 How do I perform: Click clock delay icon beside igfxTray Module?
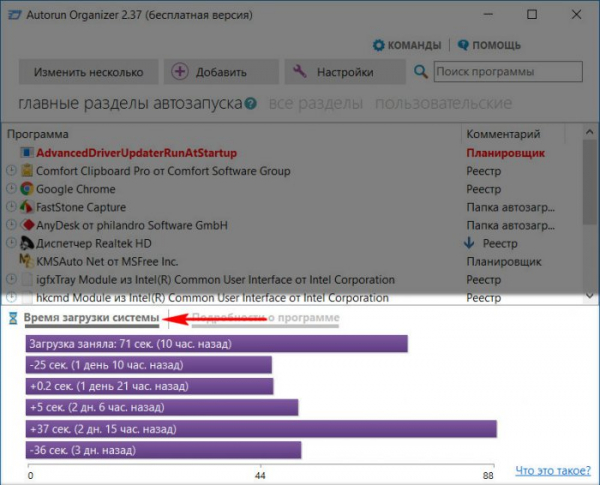pos(11,279)
